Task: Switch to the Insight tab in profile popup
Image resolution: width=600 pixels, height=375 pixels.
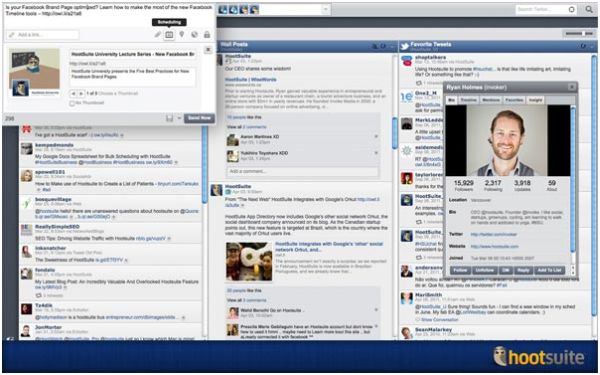Action: coord(535,100)
